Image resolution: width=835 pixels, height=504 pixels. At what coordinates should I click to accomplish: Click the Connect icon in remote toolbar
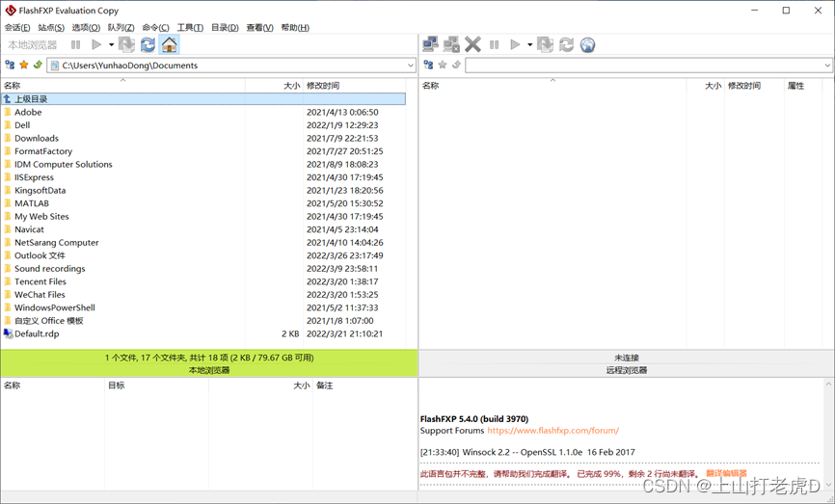click(430, 44)
